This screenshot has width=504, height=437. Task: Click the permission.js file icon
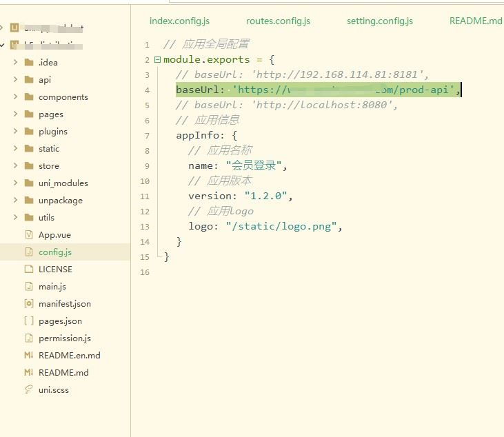[x=29, y=338]
